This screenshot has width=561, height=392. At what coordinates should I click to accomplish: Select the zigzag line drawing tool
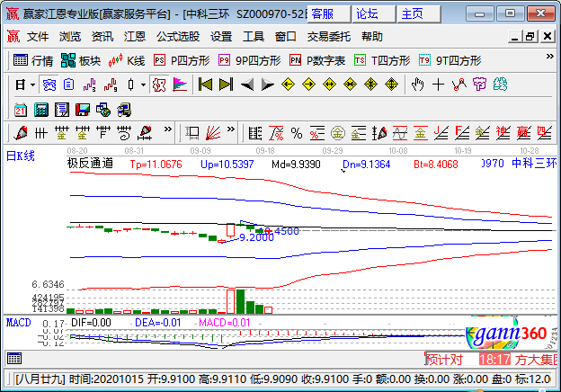pos(459,85)
